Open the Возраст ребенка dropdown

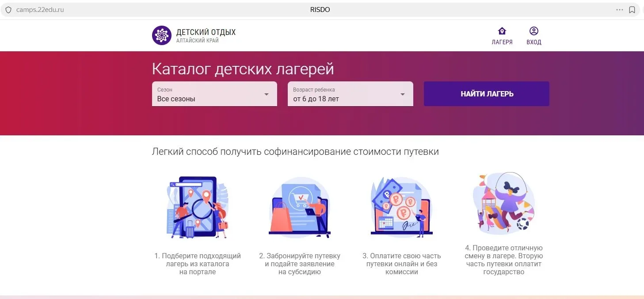pyautogui.click(x=351, y=94)
